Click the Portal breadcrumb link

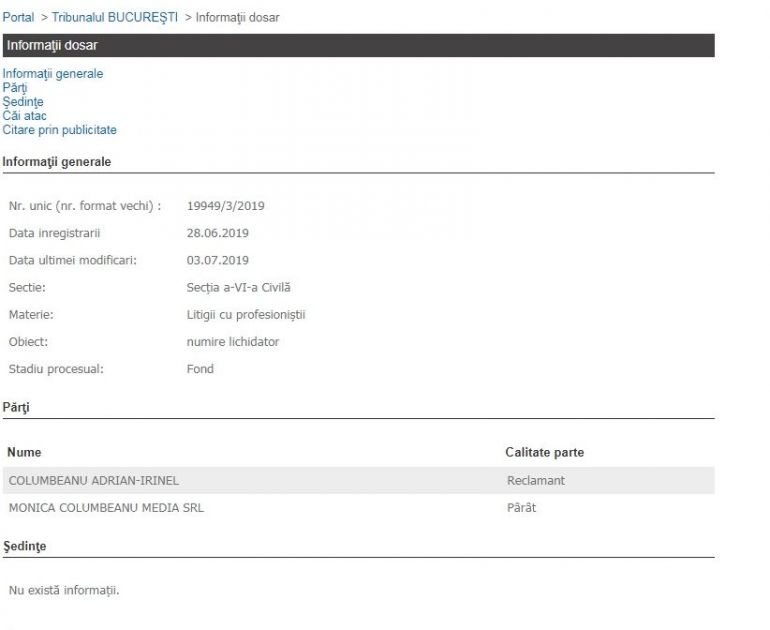coord(18,18)
